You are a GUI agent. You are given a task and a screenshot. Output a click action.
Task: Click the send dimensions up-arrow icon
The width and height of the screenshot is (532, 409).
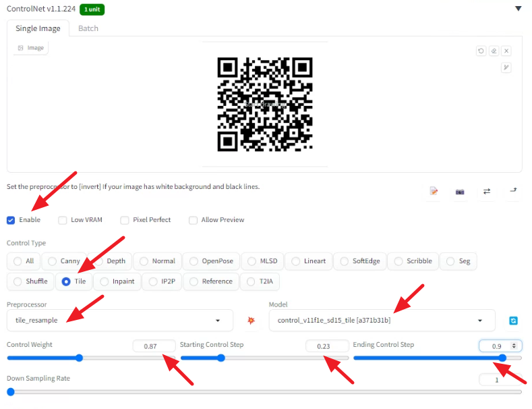513,190
